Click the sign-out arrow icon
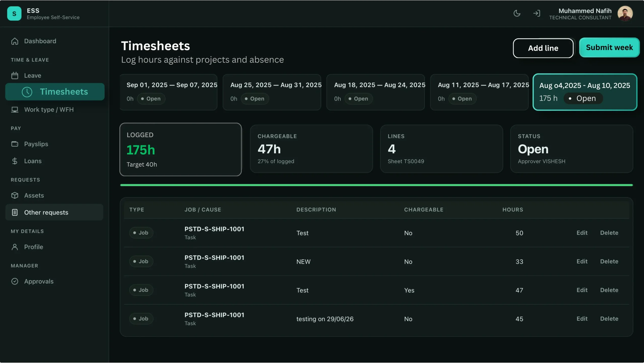The height and width of the screenshot is (364, 644). 537,13
